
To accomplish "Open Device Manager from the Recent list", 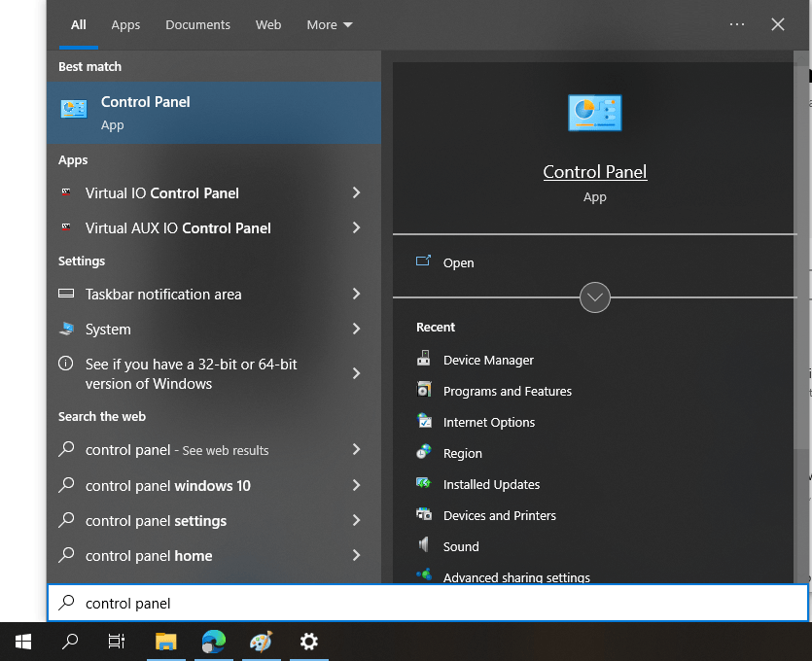I will pos(488,361).
